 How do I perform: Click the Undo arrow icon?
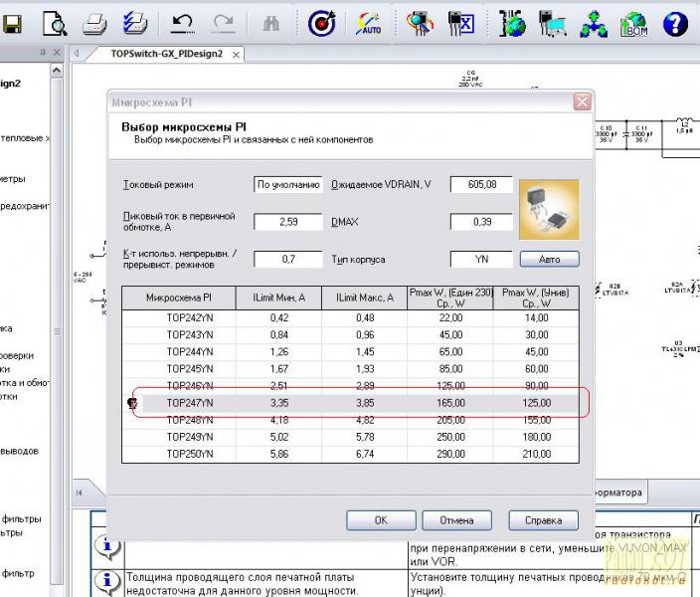(183, 22)
